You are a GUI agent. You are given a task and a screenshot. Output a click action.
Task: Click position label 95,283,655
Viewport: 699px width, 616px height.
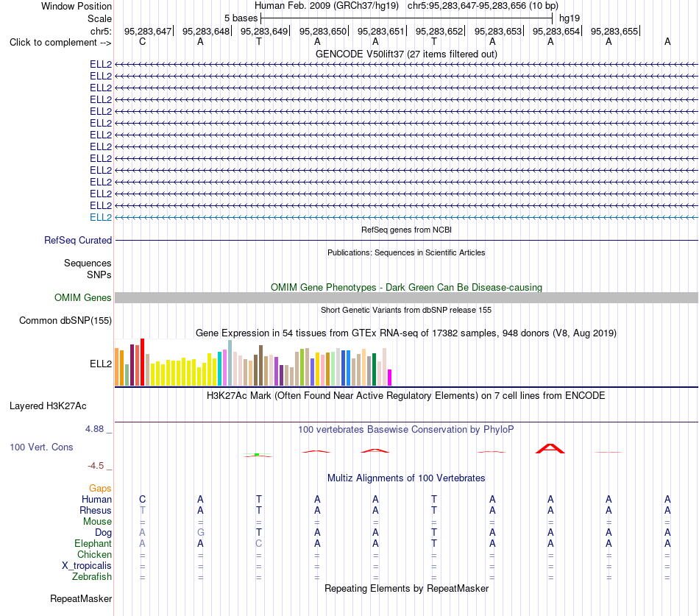click(x=614, y=31)
